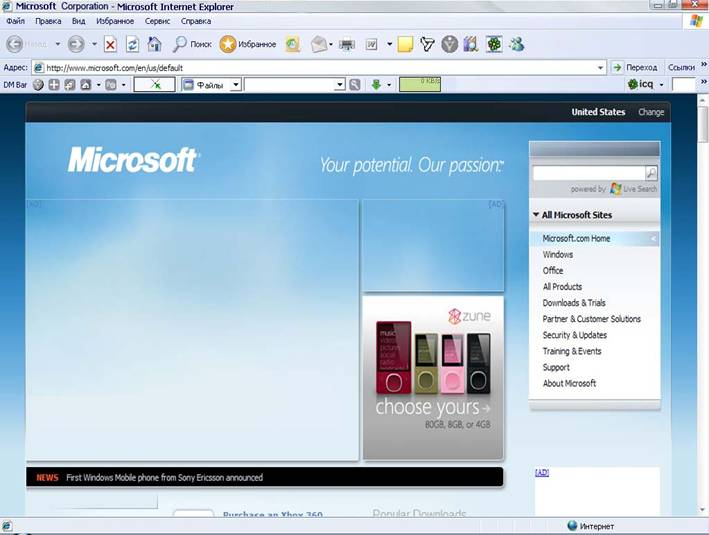Click the Back navigation arrow
709x535 pixels.
(x=14, y=44)
